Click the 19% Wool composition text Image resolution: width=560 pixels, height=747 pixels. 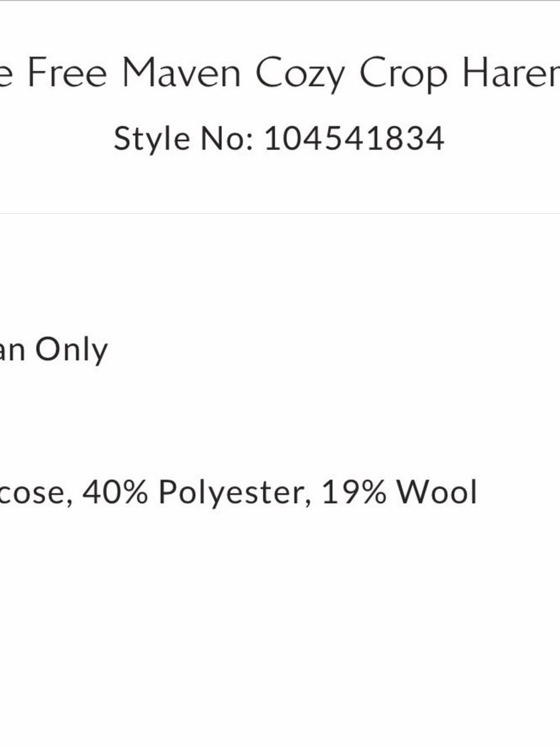pyautogui.click(x=400, y=492)
